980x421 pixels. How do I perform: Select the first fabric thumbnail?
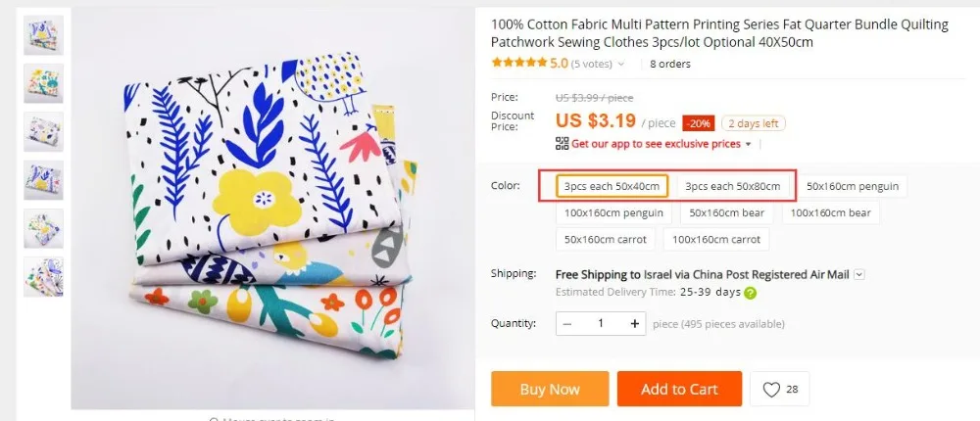click(43, 34)
